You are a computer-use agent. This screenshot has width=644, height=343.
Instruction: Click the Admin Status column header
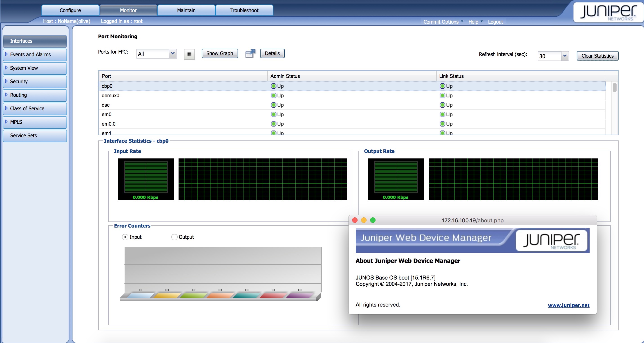click(352, 76)
